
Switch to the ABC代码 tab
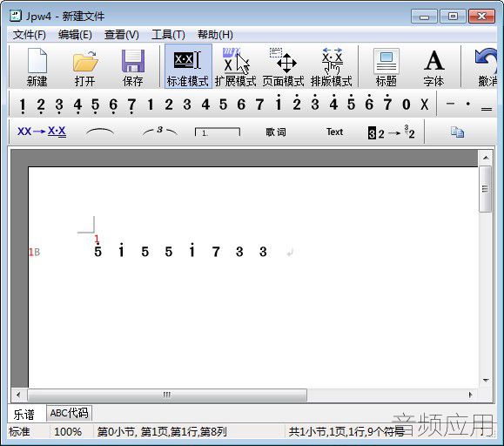tap(69, 413)
